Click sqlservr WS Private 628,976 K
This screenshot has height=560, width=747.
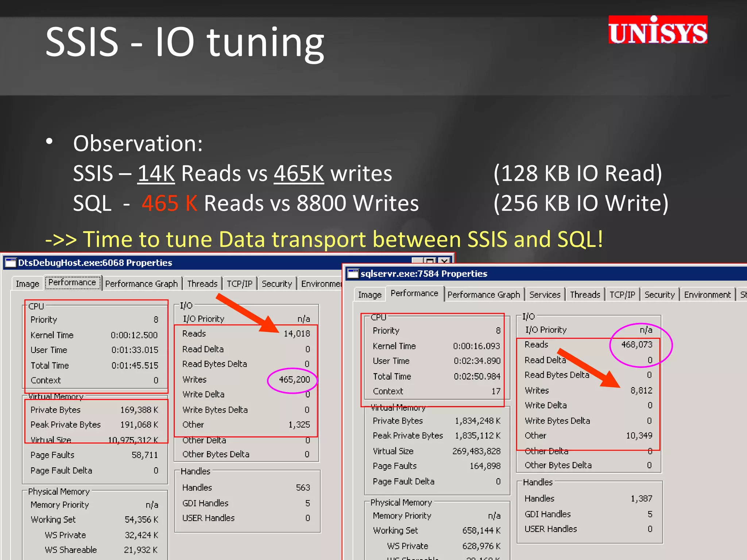pos(481,546)
